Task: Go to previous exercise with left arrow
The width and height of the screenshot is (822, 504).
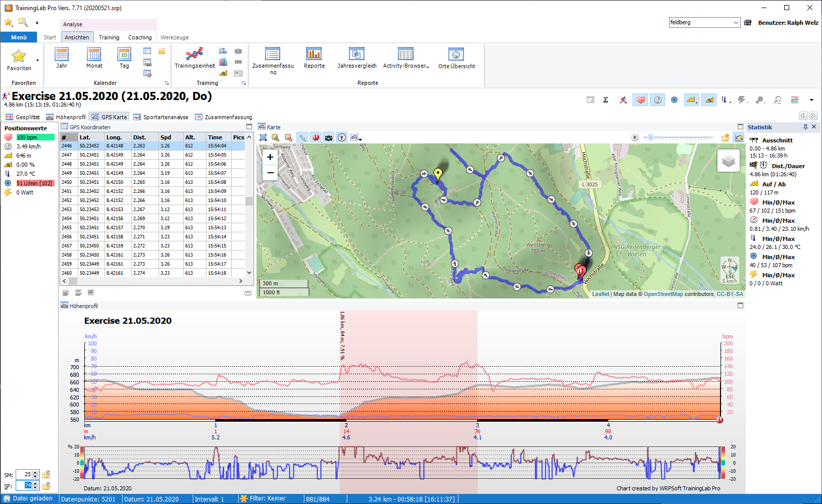Action: click(803, 116)
